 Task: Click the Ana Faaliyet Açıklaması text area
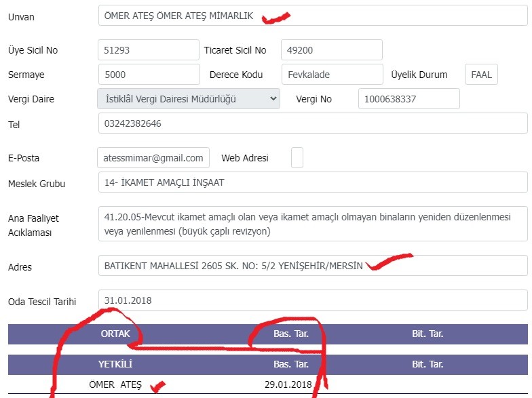click(x=313, y=224)
